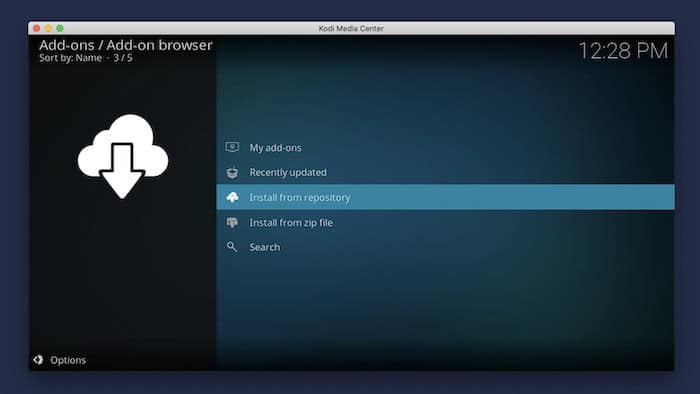Viewport: 700px width, 394px height.
Task: Minimize the window using yellow button
Action: pyautogui.click(x=48, y=28)
